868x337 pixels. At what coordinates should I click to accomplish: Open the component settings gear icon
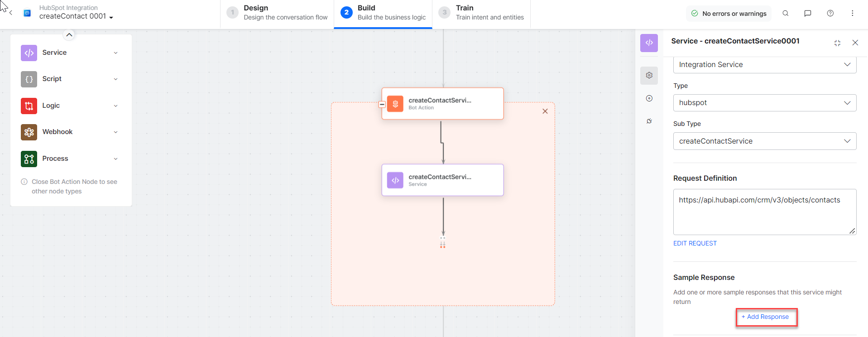click(x=649, y=75)
